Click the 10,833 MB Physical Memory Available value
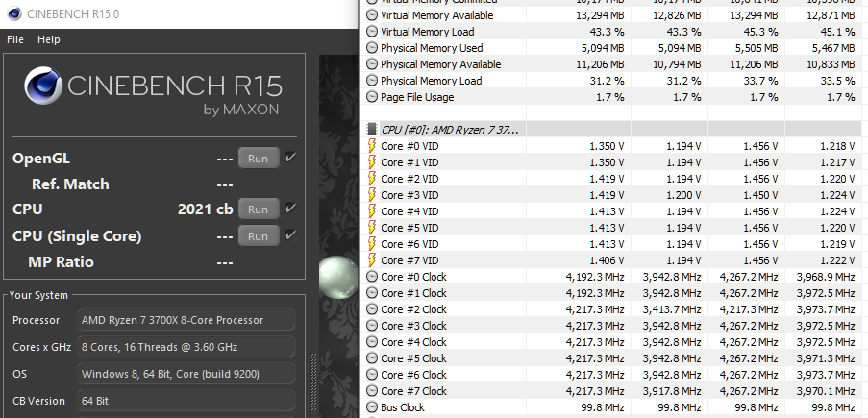Image resolution: width=868 pixels, height=418 pixels. [831, 64]
